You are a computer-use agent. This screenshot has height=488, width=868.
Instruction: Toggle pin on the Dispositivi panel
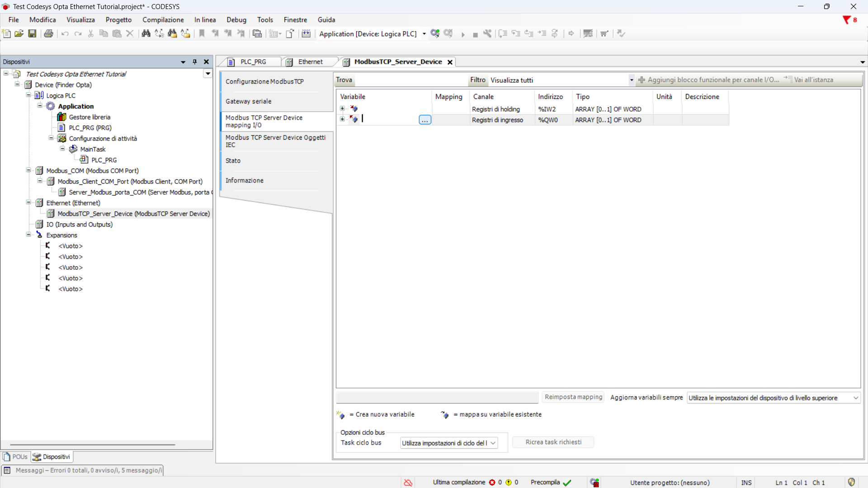click(x=195, y=62)
